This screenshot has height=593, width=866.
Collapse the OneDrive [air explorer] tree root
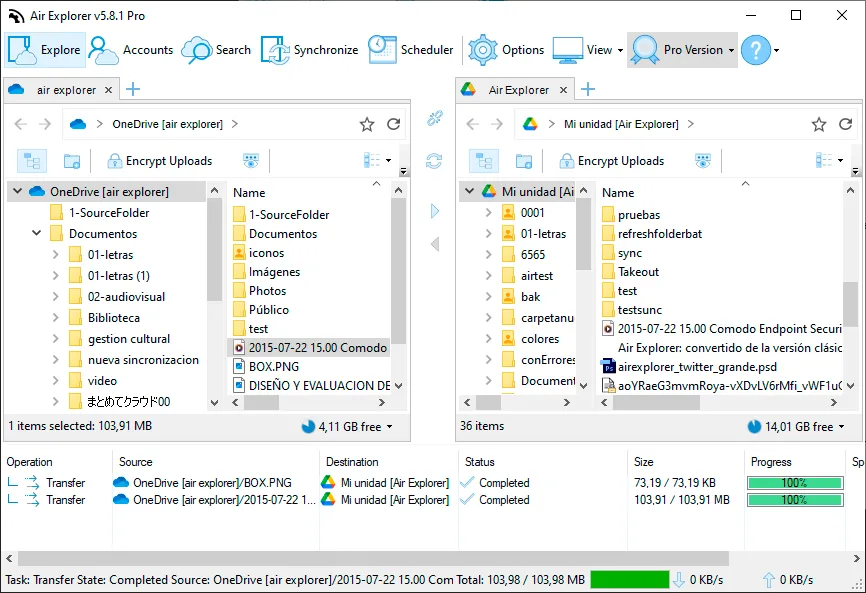(17, 191)
